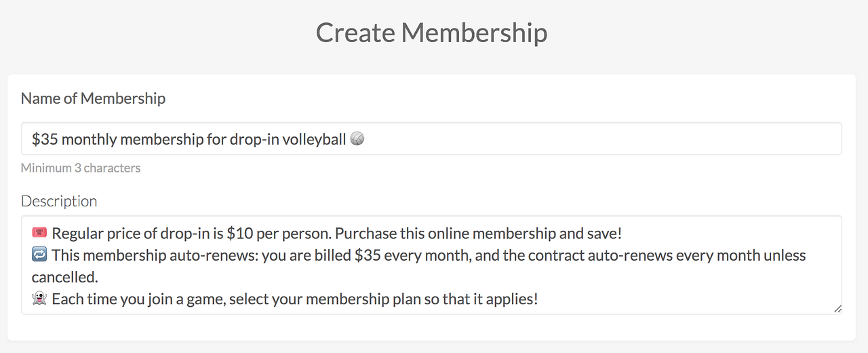This screenshot has width=868, height=353.
Task: Click the 'Description' label
Action: pyautogui.click(x=59, y=201)
